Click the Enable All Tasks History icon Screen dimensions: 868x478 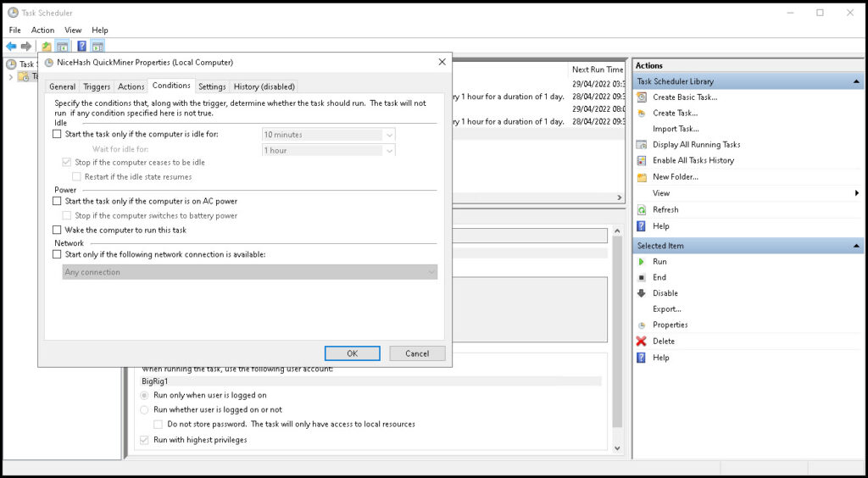click(x=642, y=160)
